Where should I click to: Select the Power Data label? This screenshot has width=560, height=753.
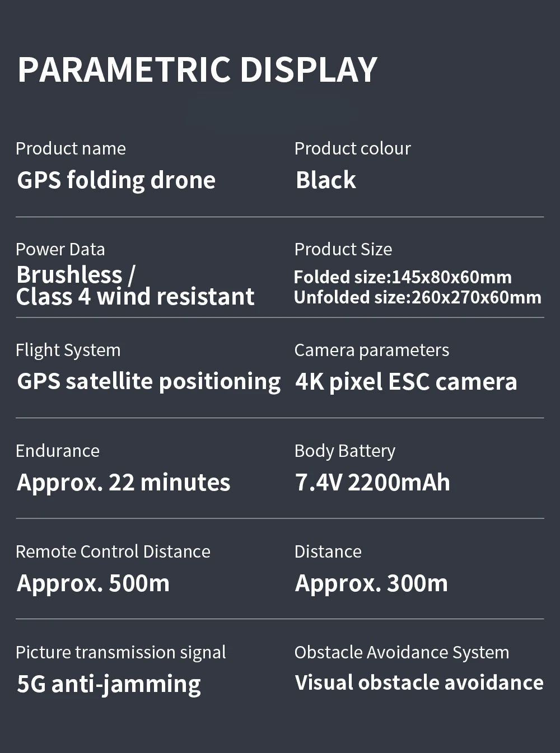60,249
